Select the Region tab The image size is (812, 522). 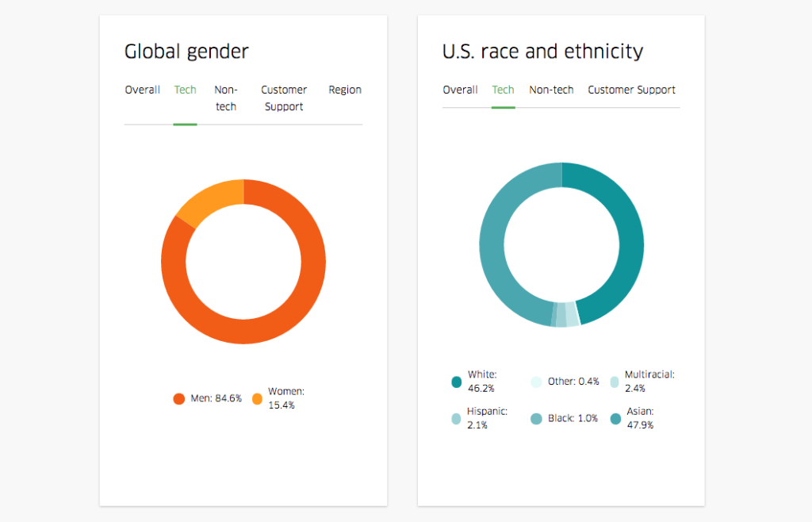click(345, 90)
